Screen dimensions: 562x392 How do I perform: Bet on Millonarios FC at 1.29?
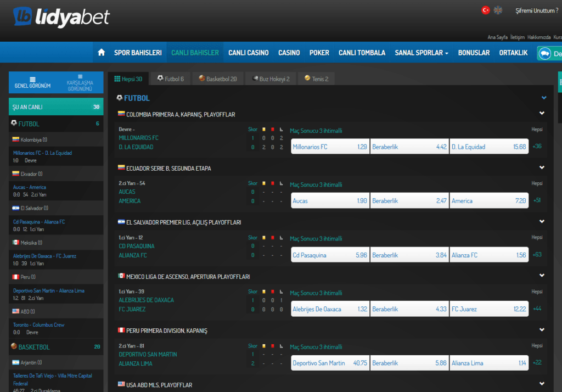(330, 147)
